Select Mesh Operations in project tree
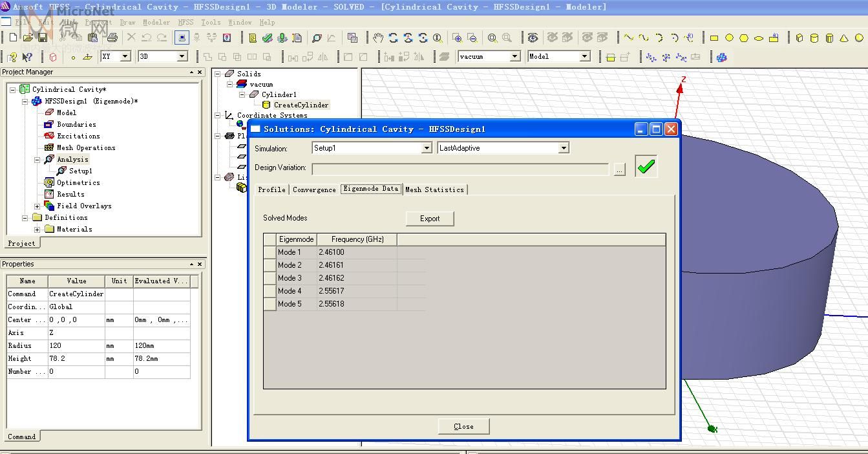This screenshot has width=868, height=454. (86, 147)
